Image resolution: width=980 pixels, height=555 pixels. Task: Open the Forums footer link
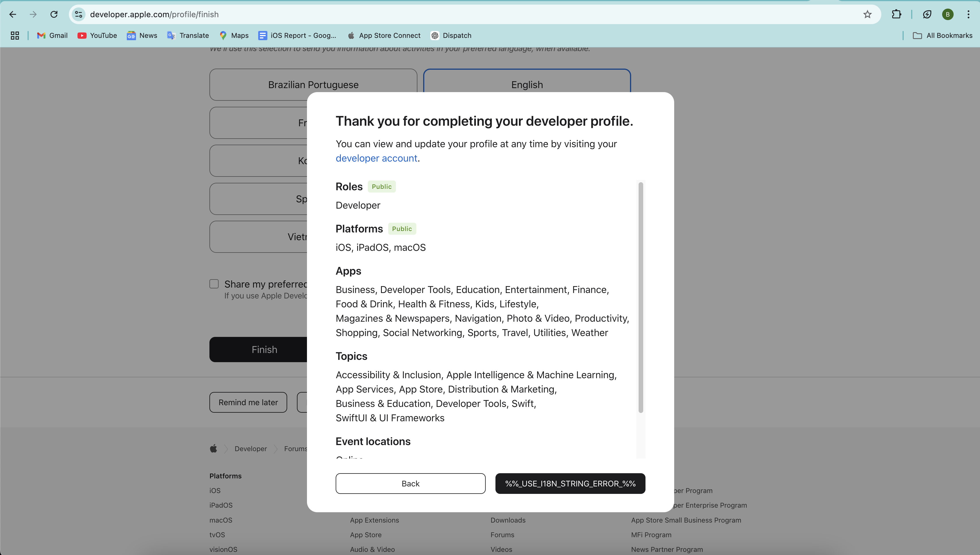tap(503, 535)
